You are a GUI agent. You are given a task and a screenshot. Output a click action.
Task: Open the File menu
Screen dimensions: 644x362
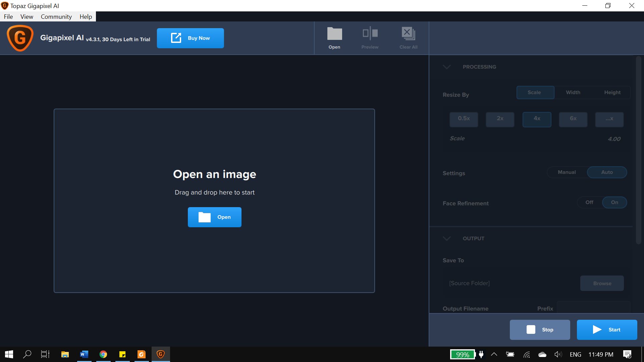(8, 17)
